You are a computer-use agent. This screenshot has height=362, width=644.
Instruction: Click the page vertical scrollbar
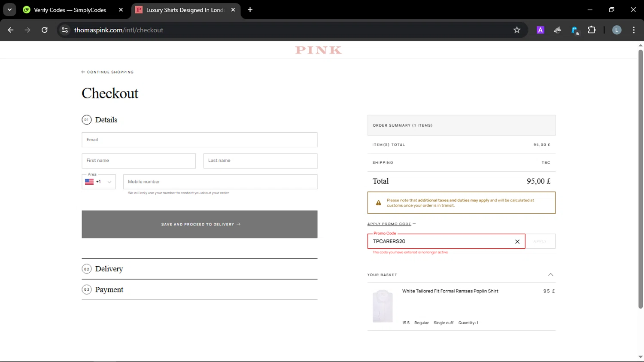[x=641, y=179]
